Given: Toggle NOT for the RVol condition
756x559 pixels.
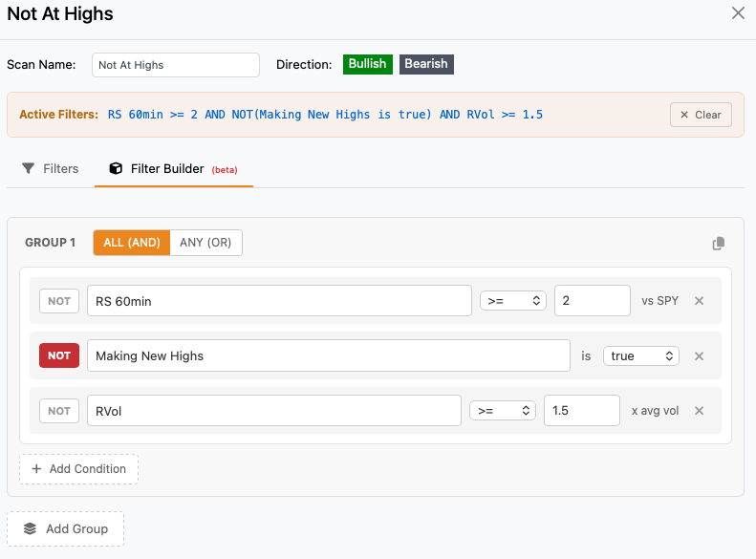Looking at the screenshot, I should coord(59,411).
